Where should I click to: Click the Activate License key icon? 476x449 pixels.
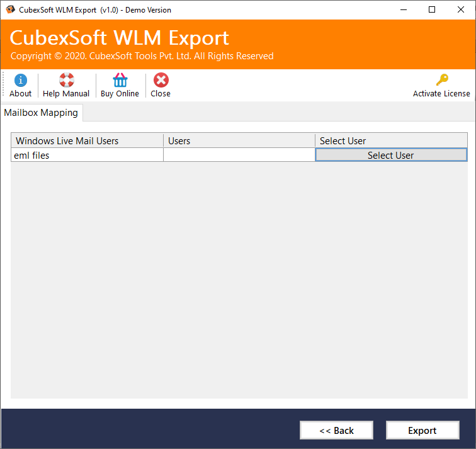[441, 81]
